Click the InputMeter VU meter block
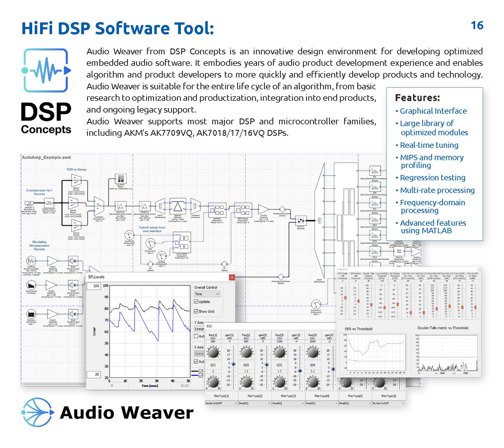 (x=121, y=179)
